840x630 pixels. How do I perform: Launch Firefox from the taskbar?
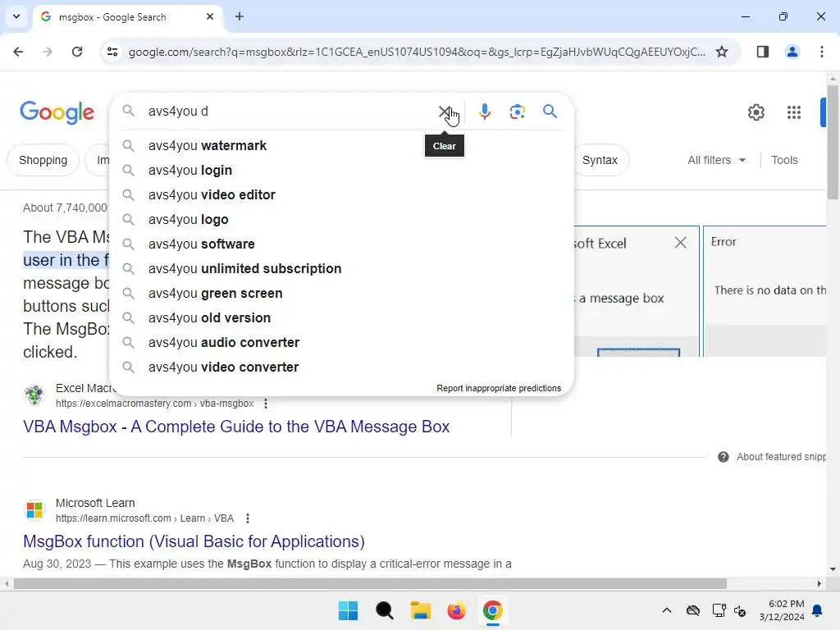pyautogui.click(x=456, y=610)
